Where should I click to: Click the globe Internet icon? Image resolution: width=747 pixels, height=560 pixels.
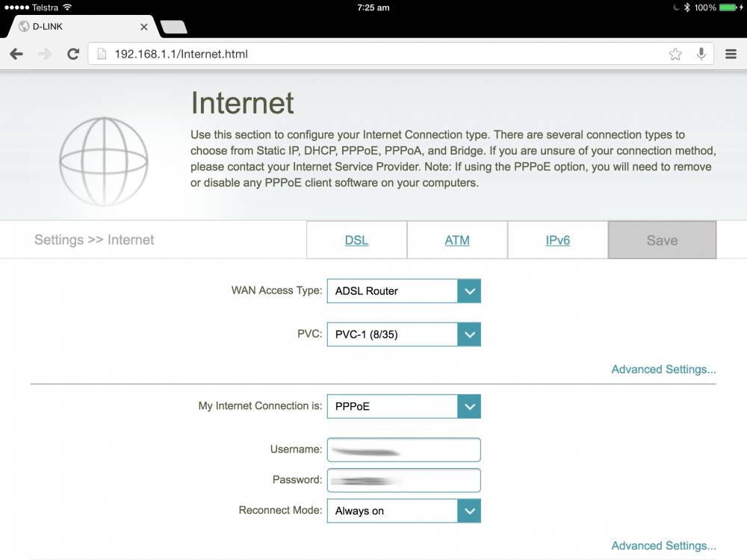[104, 161]
